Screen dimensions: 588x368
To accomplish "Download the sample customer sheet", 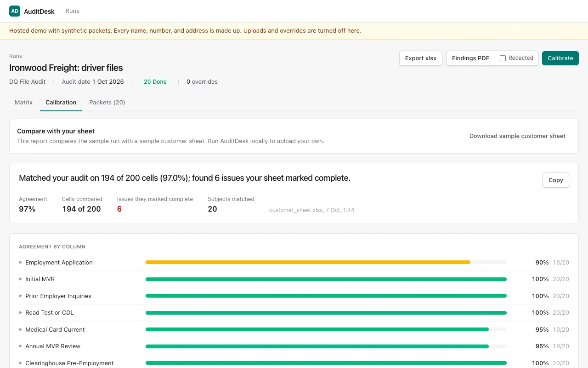I will (517, 136).
